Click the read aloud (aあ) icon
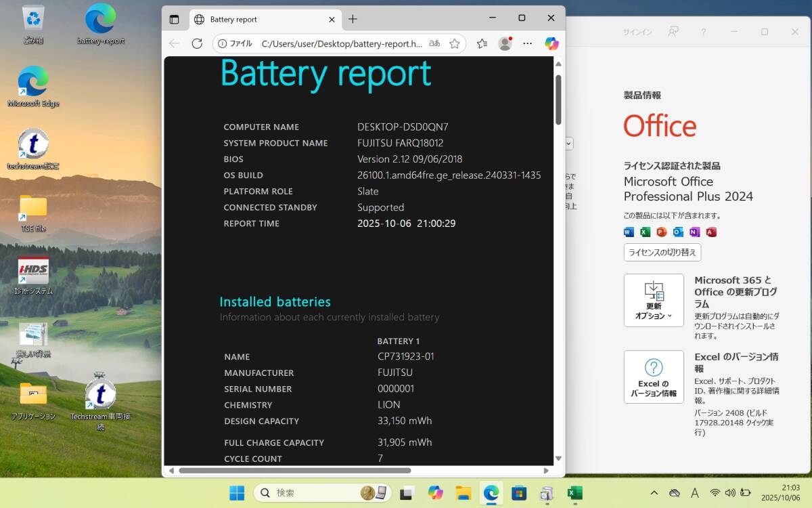 coord(434,43)
